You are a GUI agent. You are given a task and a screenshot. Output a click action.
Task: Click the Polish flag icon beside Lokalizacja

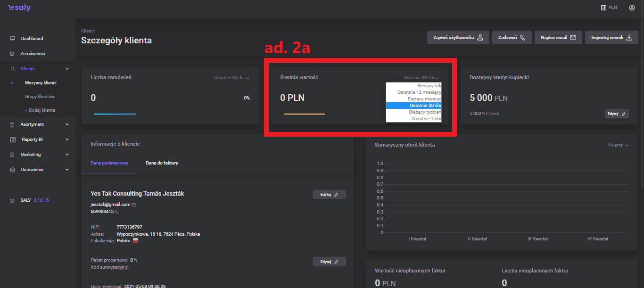(135, 240)
